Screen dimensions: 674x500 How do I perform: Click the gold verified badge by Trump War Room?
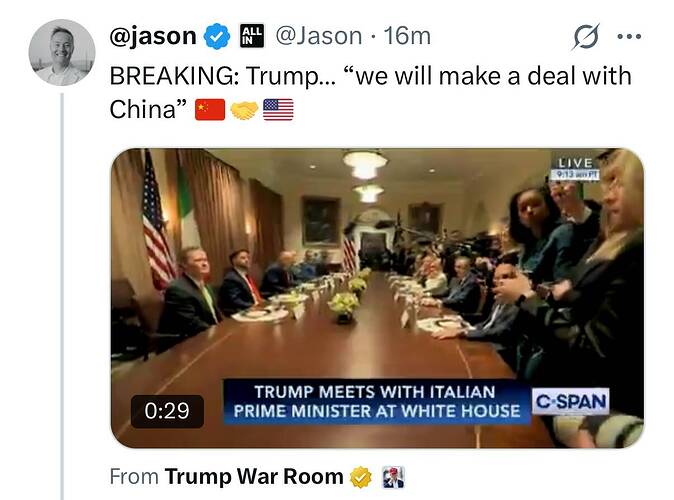point(361,477)
